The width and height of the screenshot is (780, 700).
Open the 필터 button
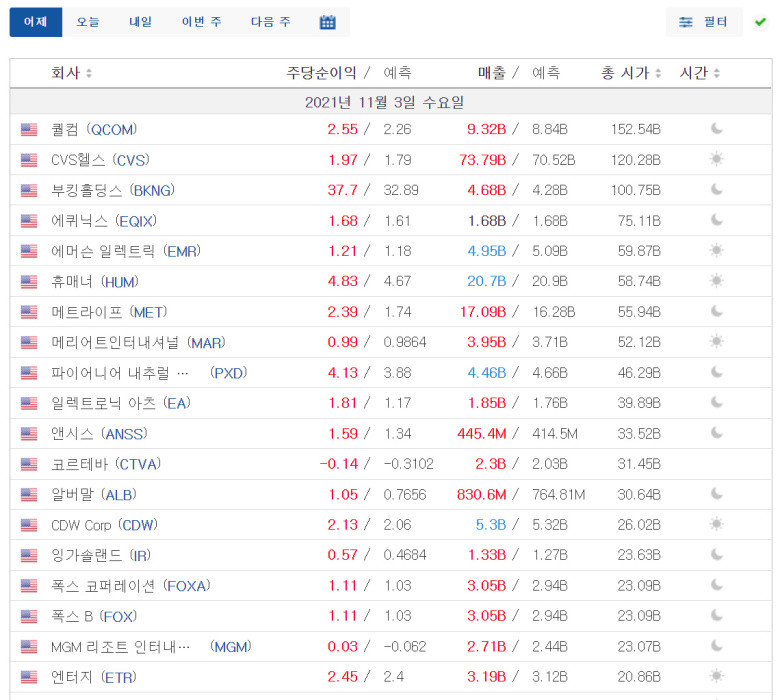click(704, 22)
